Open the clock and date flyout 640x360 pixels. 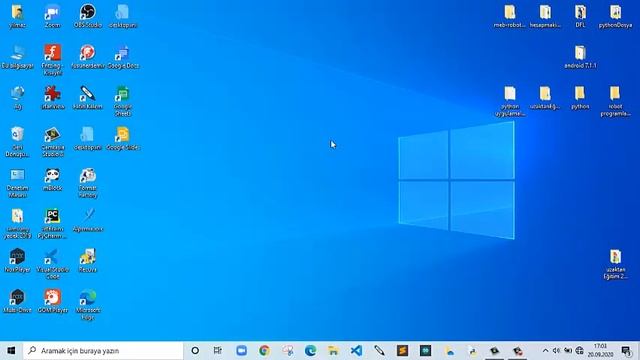600,351
